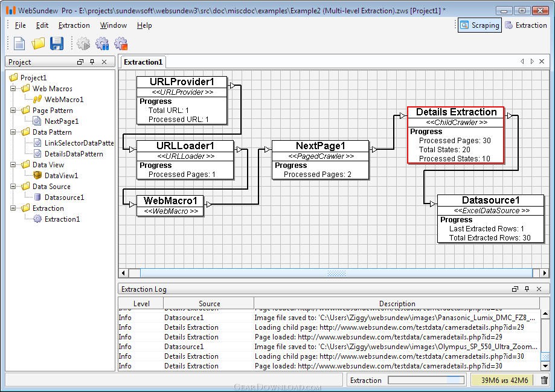Open the Extraction menu
The height and width of the screenshot is (392, 555).
click(74, 25)
